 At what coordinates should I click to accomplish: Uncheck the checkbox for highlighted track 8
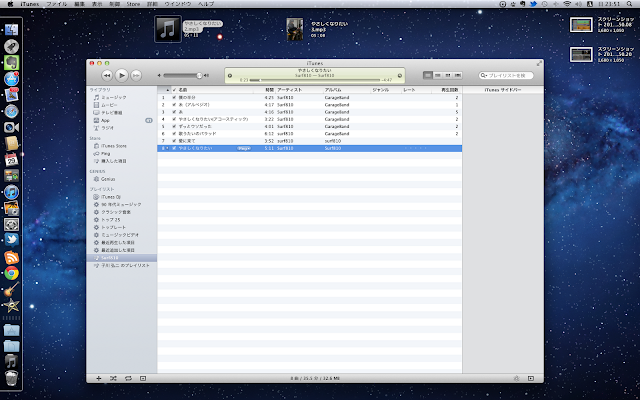point(174,148)
